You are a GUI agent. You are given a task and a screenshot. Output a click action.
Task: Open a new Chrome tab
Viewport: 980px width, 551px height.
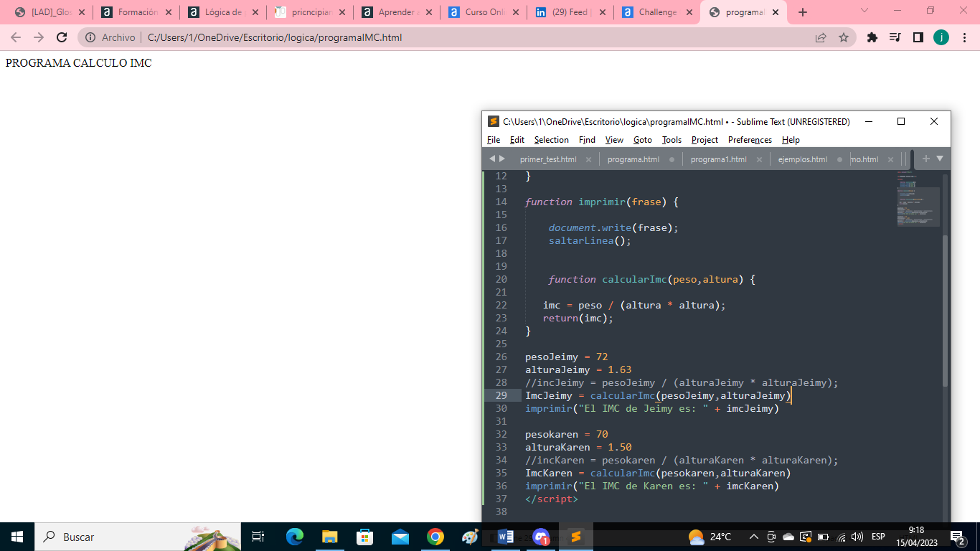[x=803, y=12]
